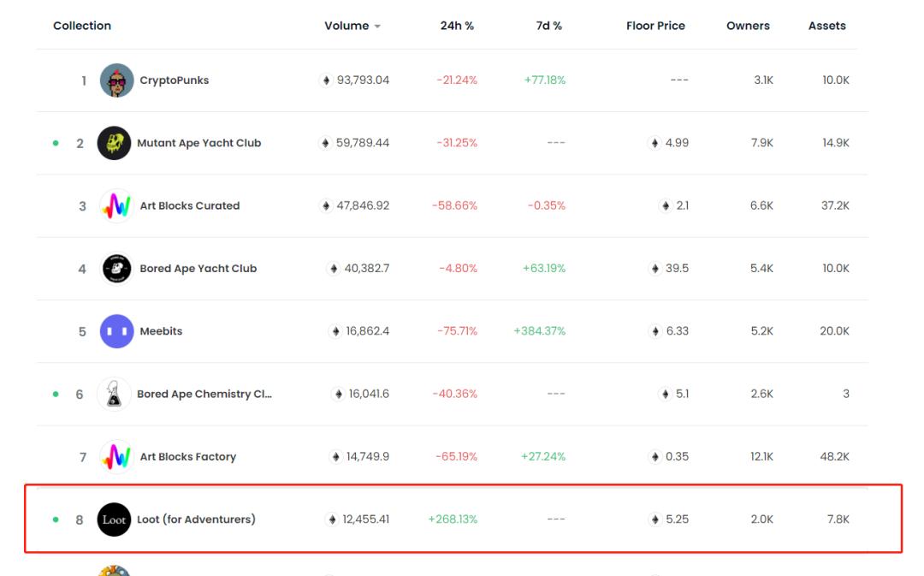Click the green dot on Mutant Ape row
Screen dimensions: 924x576
[x=56, y=143]
